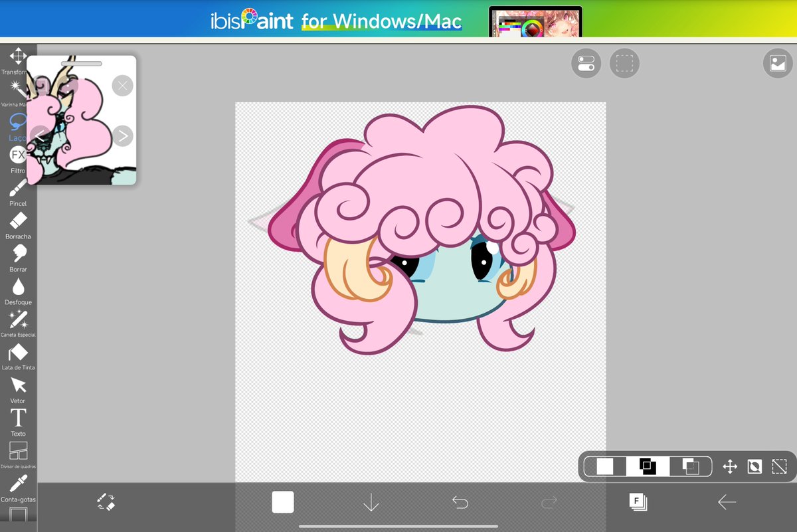797x532 pixels.
Task: Choose the add-to-selection mode (overlapping black squares)
Action: click(648, 466)
